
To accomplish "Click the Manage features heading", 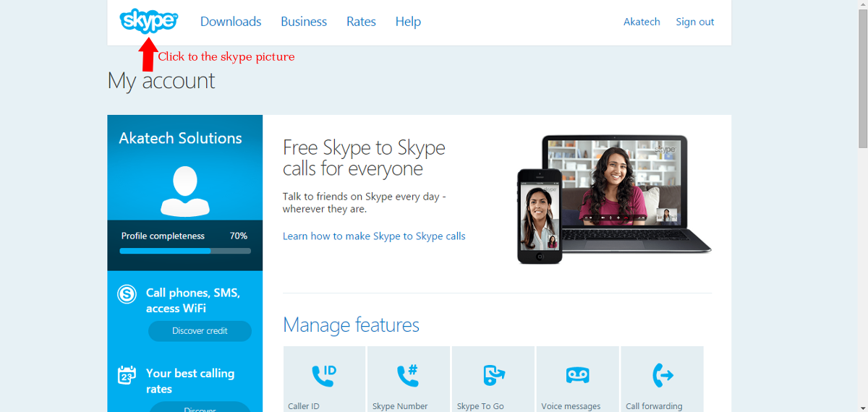I will click(351, 325).
